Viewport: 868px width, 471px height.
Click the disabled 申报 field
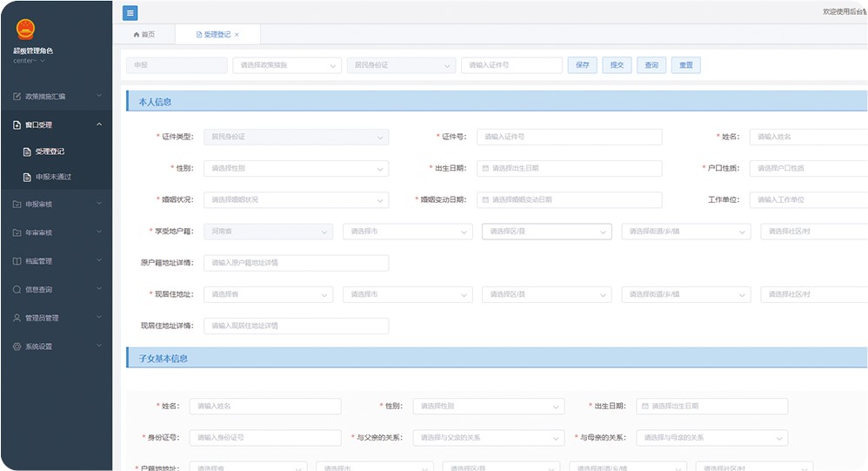click(x=177, y=65)
